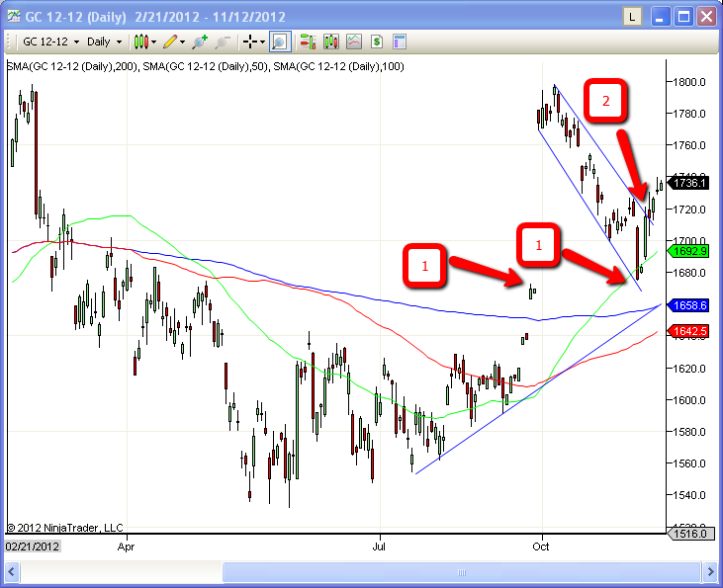Click the zoom in magnifier icon
Screen dimensions: 723x588
(x=201, y=42)
